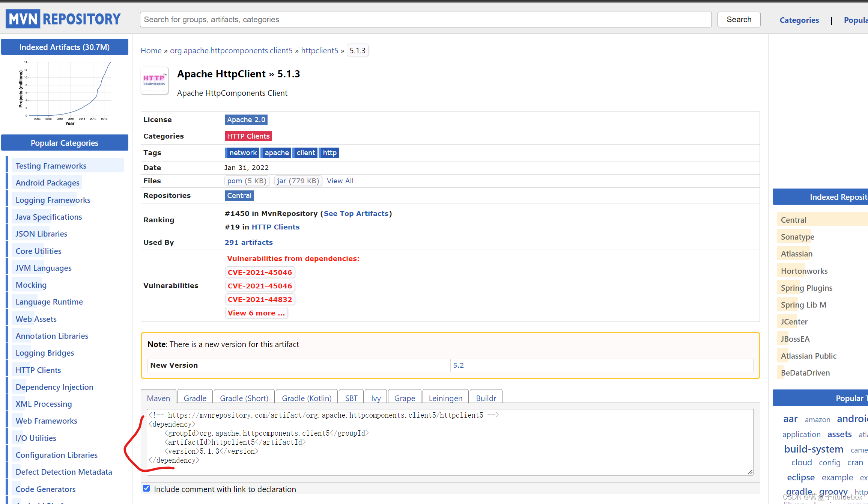Open Configuration Libraries category
Image resolution: width=868 pixels, height=504 pixels.
(56, 455)
